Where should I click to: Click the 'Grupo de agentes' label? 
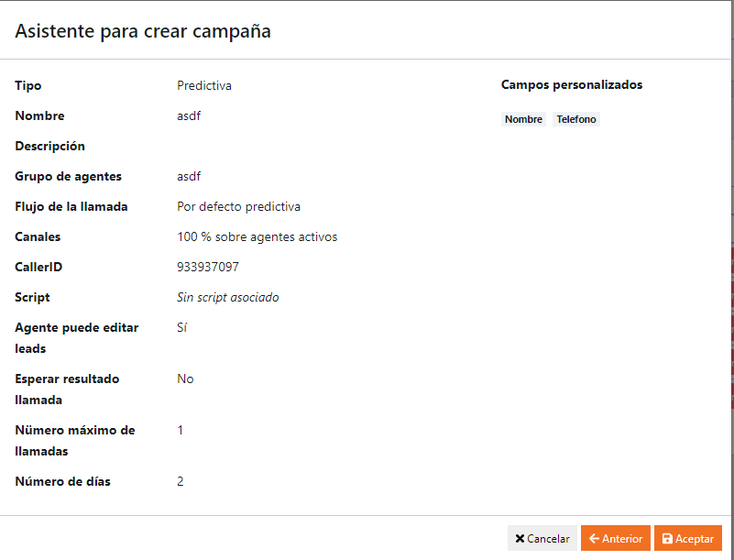pyautogui.click(x=68, y=176)
